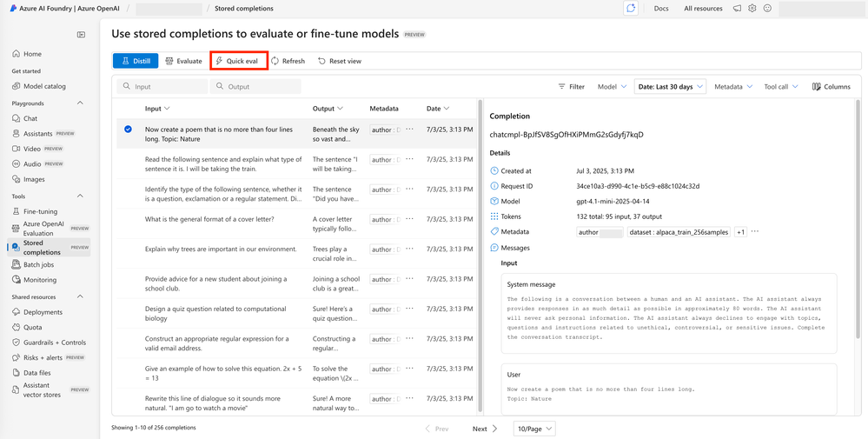This screenshot has height=439, width=868.
Task: Open Columns chooser icon
Action: point(817,87)
